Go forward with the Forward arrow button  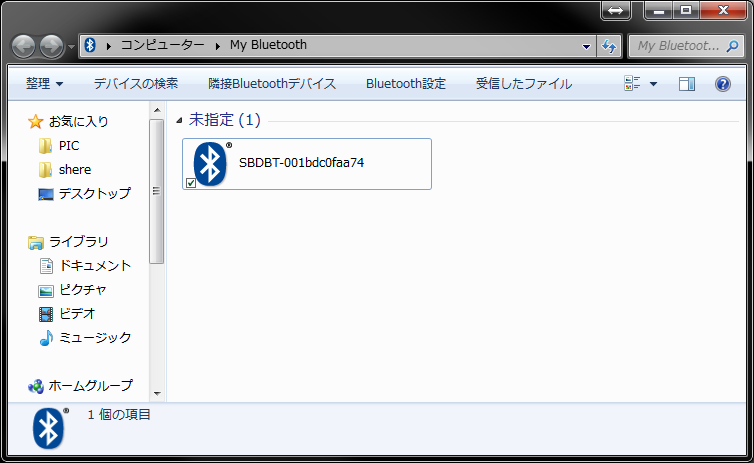(51, 47)
